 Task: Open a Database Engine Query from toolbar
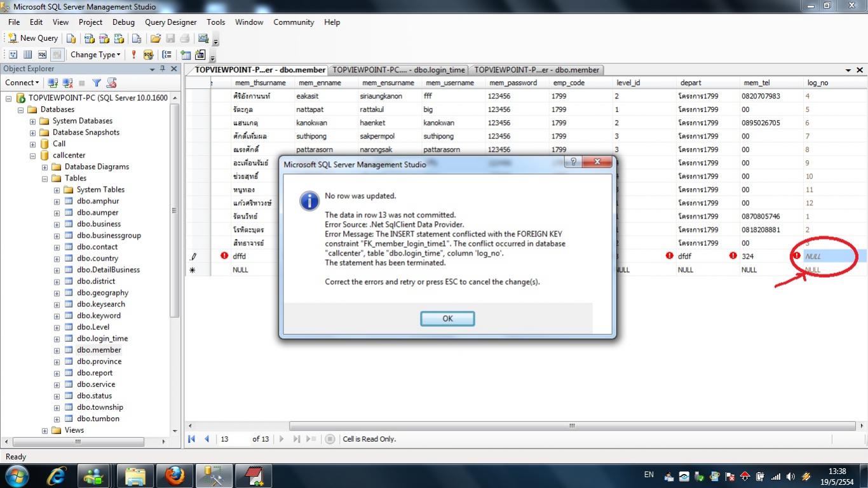(71, 38)
